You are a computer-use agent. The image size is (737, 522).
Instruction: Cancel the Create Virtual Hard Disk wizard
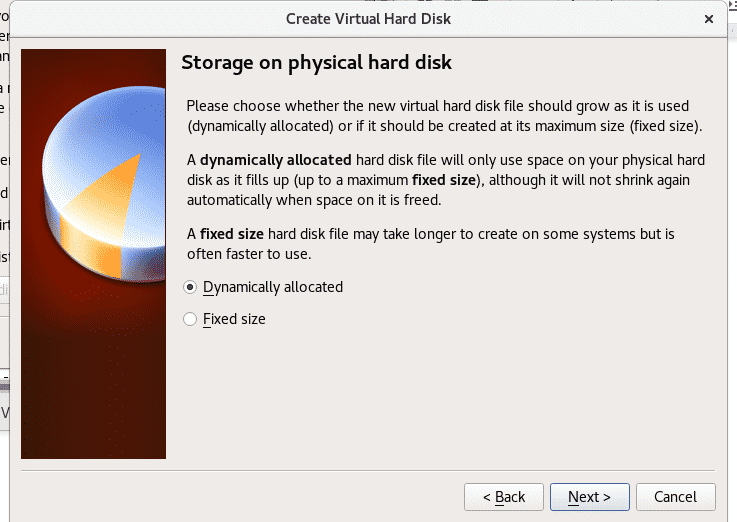[675, 497]
